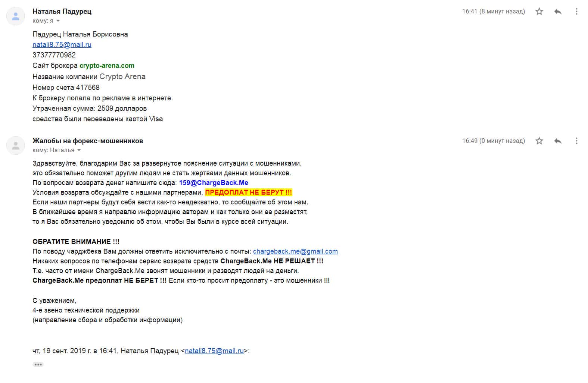
Task: Click the Жалобы на форекс-мошенников sender avatar
Action: click(x=16, y=145)
